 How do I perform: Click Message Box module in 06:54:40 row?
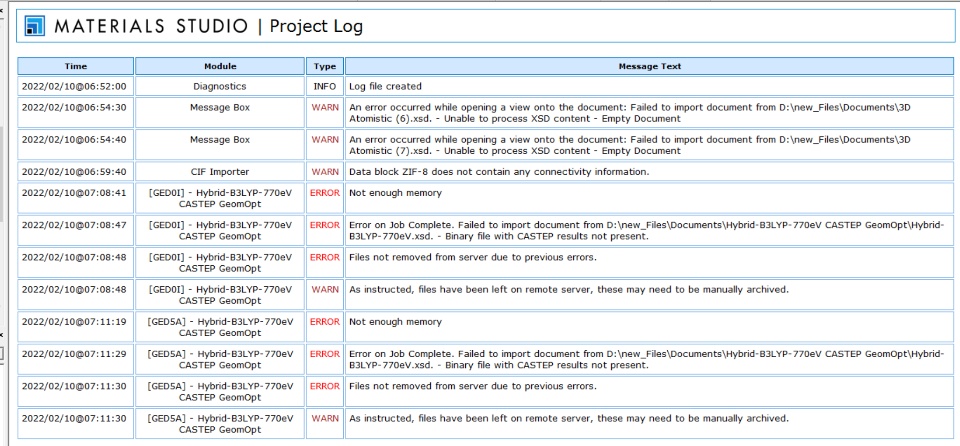coord(220,145)
